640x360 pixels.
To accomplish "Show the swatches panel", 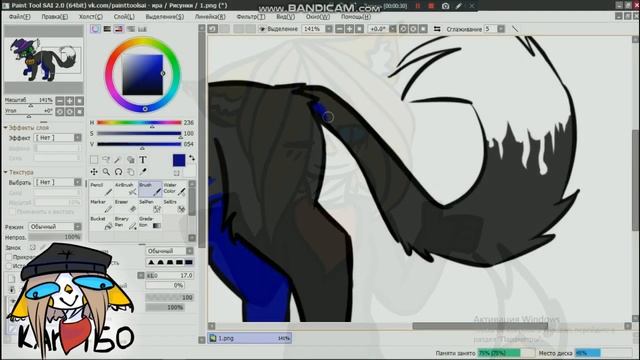I will coord(142,29).
